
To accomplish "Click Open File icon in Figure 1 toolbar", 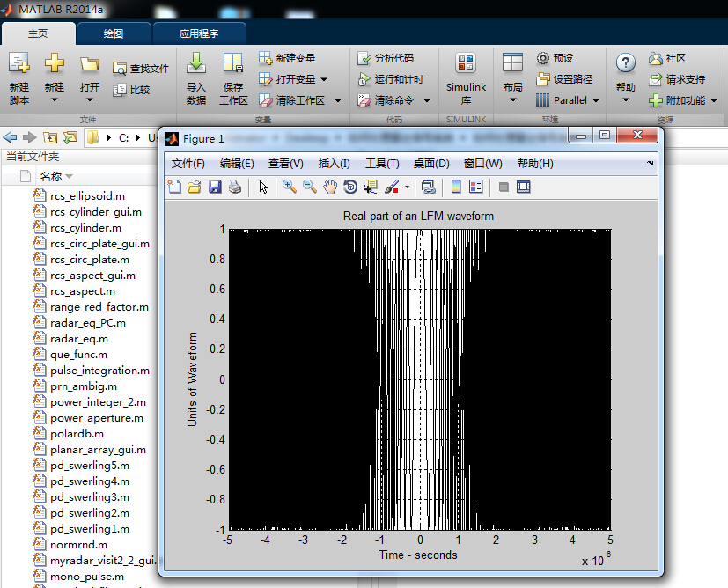I will pyautogui.click(x=195, y=187).
